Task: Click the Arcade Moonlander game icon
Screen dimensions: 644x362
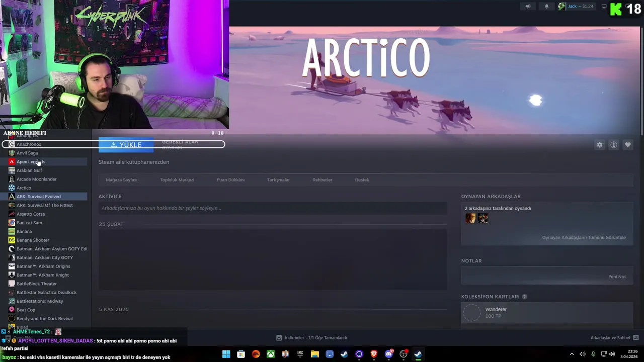Action: (x=12, y=179)
